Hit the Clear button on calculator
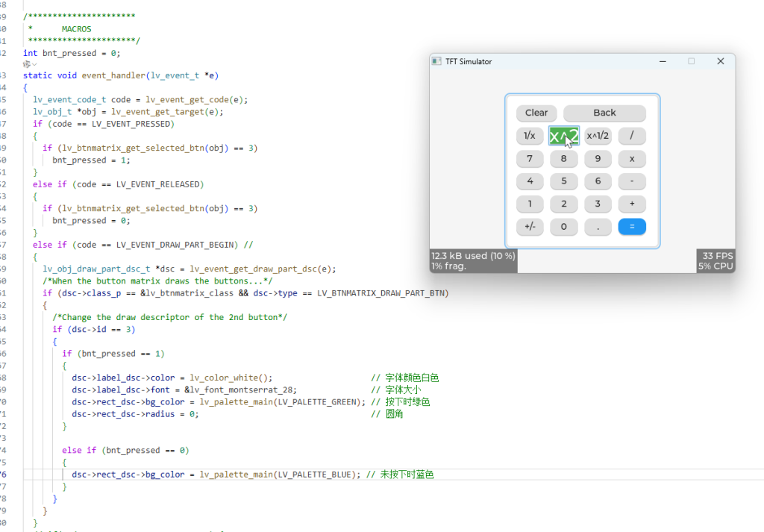The image size is (764, 532). tap(536, 113)
